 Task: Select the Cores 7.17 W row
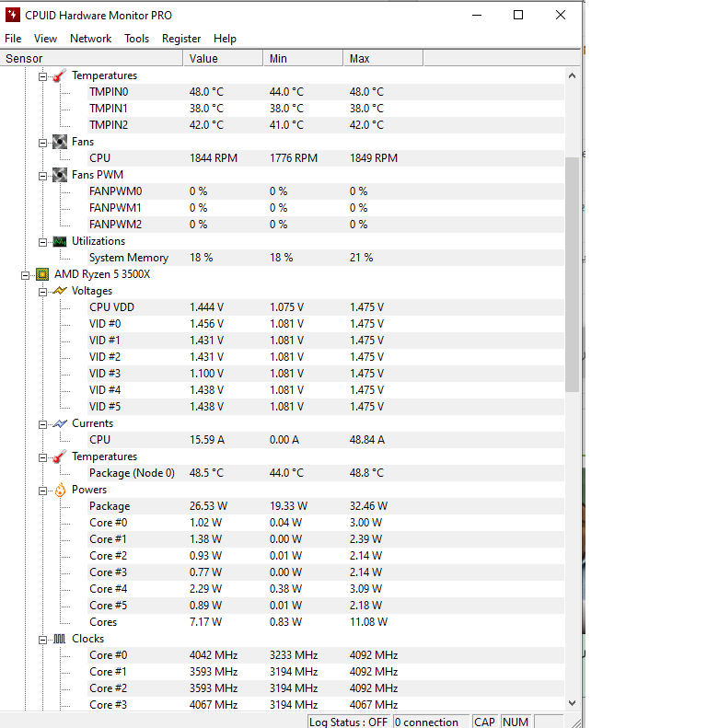point(326,622)
